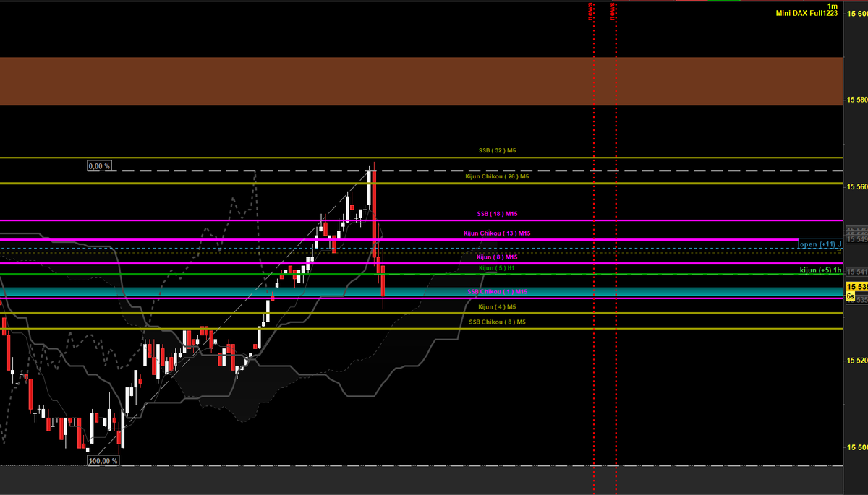The width and height of the screenshot is (868, 495).
Task: Select the 0,00 % Fibonacci level tag
Action: point(99,166)
